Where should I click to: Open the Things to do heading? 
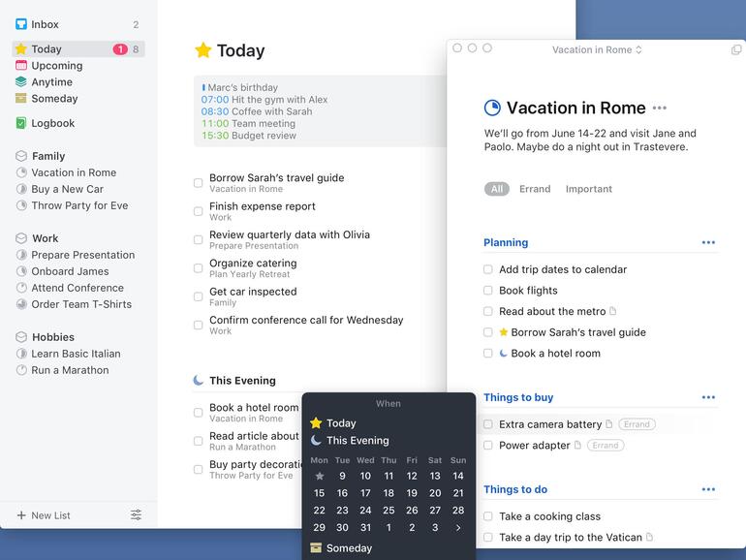point(515,489)
